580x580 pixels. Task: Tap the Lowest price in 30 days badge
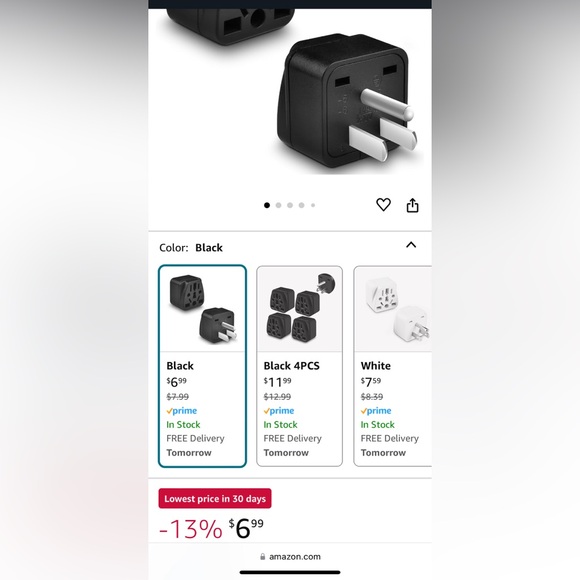pyautogui.click(x=215, y=499)
